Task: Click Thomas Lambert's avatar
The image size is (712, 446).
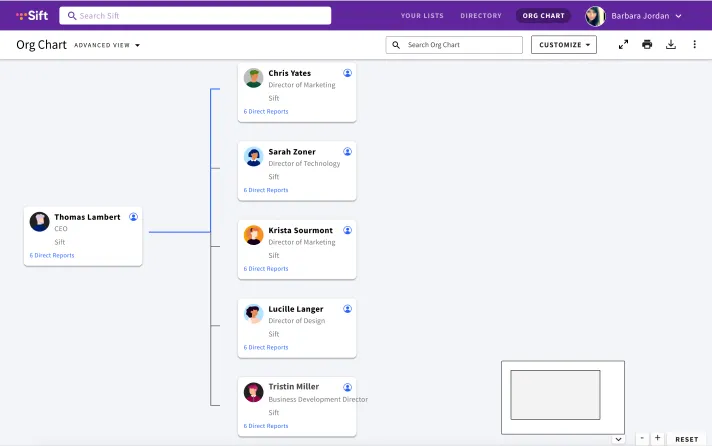Action: (x=40, y=222)
